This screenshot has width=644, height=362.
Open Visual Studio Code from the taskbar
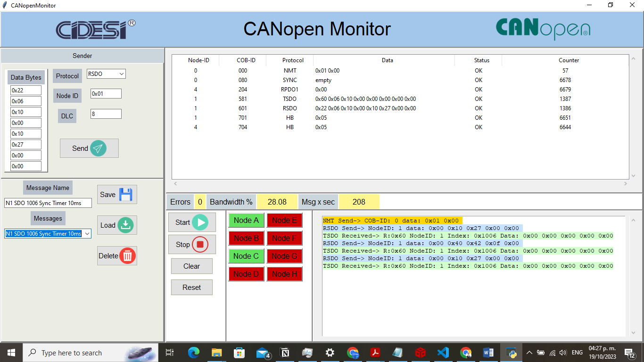tap(443, 352)
